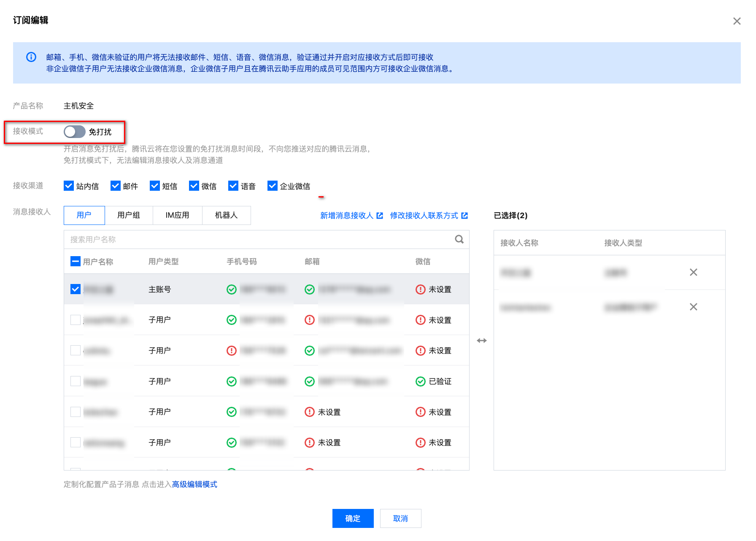Click the green check icon beside 已验证
The image size is (756, 541).
421,381
